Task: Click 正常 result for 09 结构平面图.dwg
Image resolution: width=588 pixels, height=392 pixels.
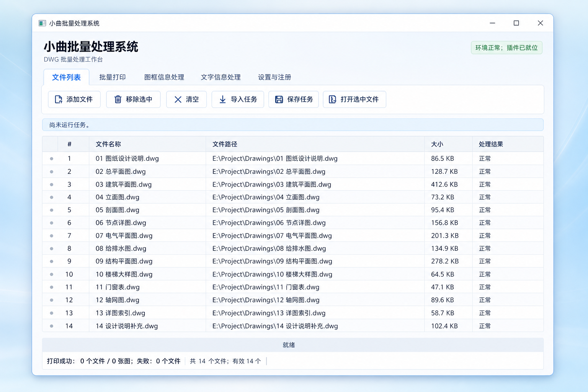Action: [485, 261]
